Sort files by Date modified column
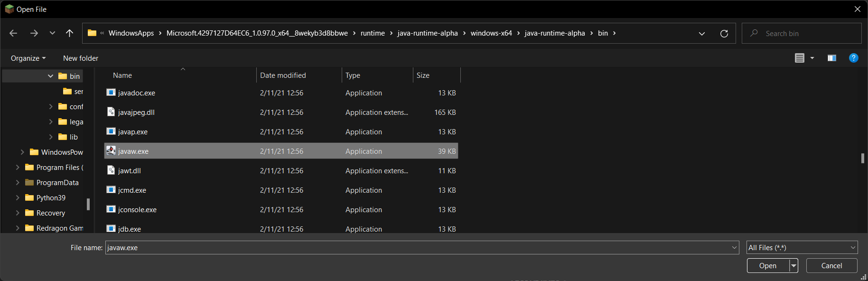Viewport: 868px width, 281px height. click(283, 75)
